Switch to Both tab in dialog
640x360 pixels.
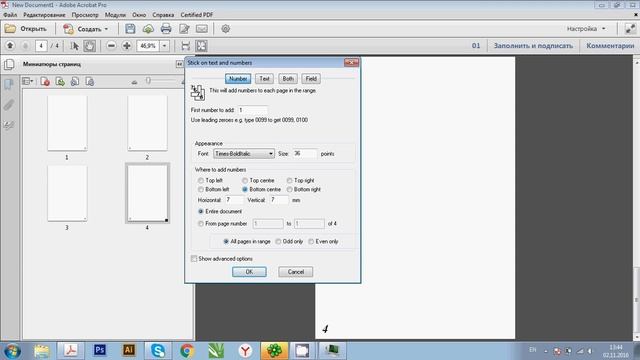[x=288, y=78]
